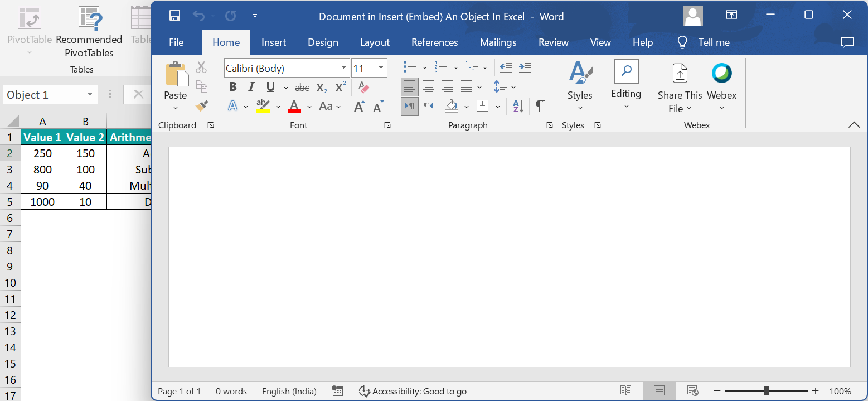Expand the bullet list style options

click(424, 68)
